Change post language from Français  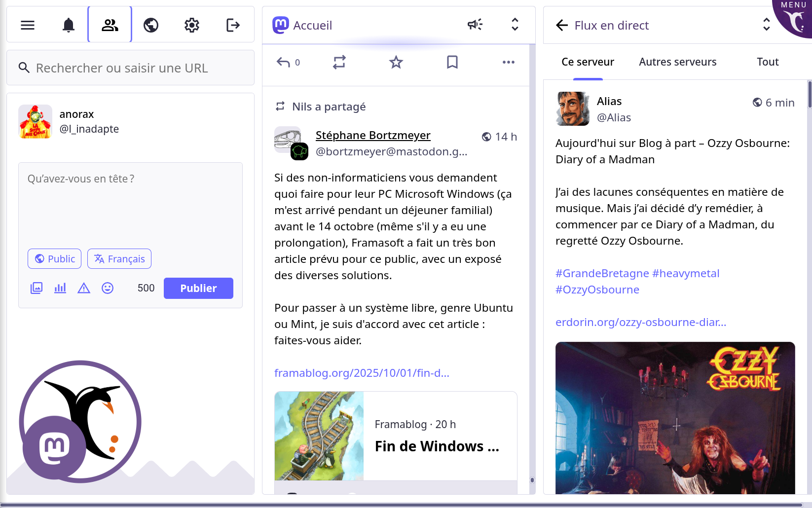tap(119, 259)
